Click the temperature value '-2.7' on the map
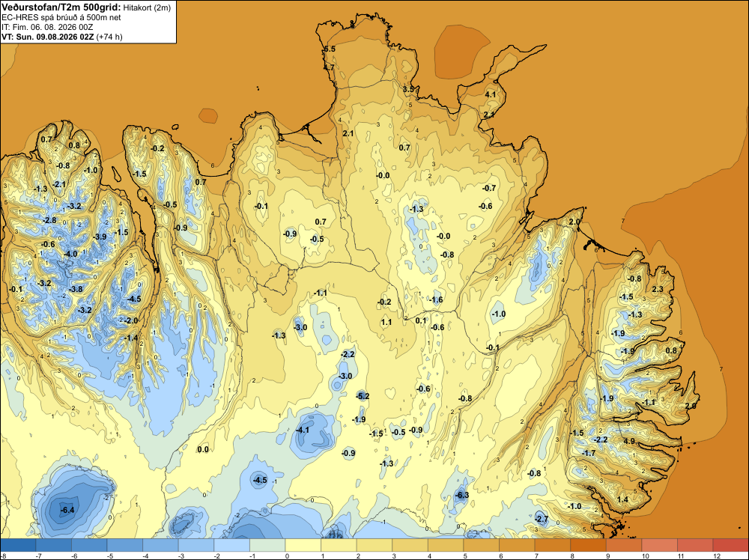Image resolution: width=749 pixels, height=560 pixels. 542,519
